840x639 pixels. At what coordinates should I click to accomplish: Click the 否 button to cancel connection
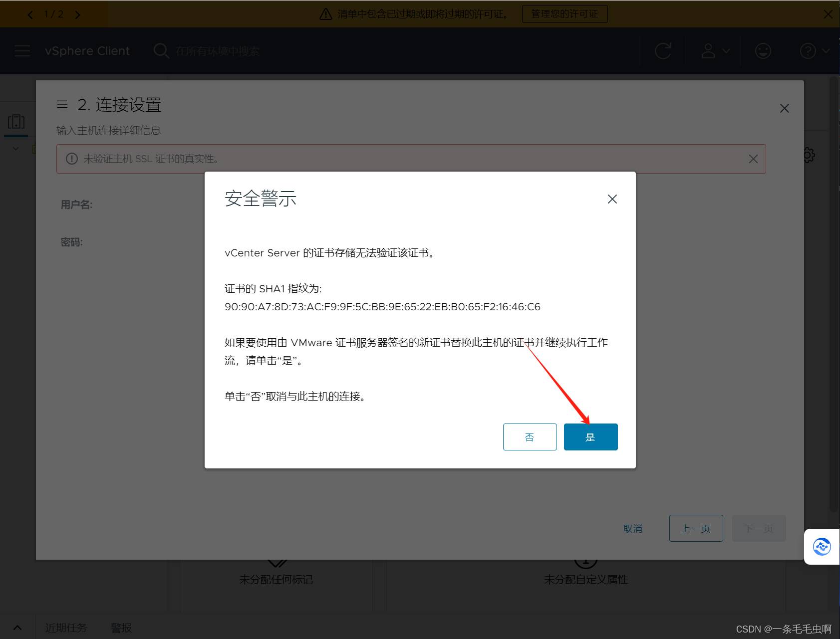[530, 437]
